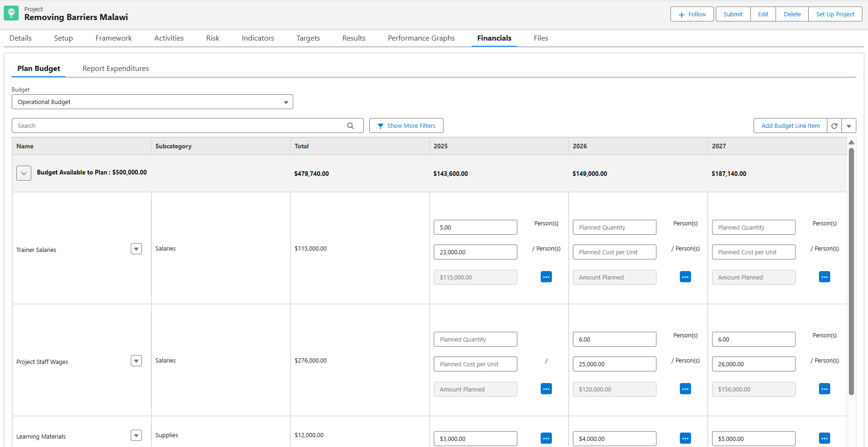Click the Trainer Salaries row name
Viewport: 868px width, 447px height.
(x=36, y=250)
